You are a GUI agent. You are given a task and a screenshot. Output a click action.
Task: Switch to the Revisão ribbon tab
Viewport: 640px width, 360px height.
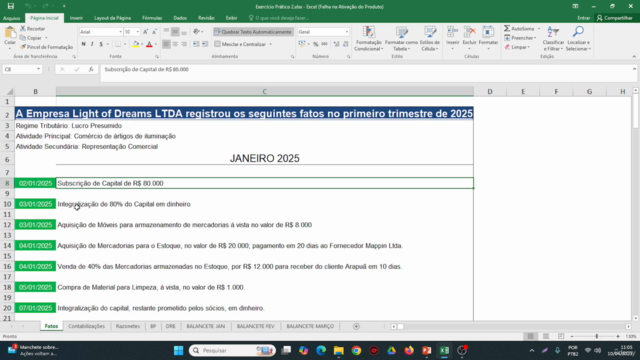coord(206,18)
